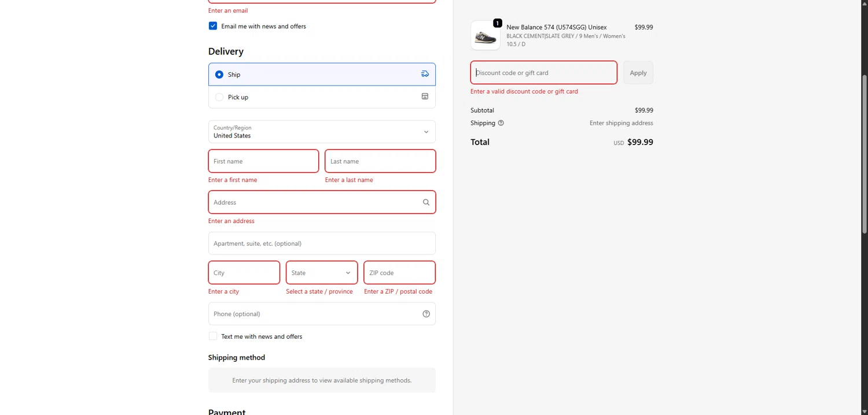The image size is (868, 415).
Task: Click the address search magnifier icon
Action: pyautogui.click(x=426, y=202)
